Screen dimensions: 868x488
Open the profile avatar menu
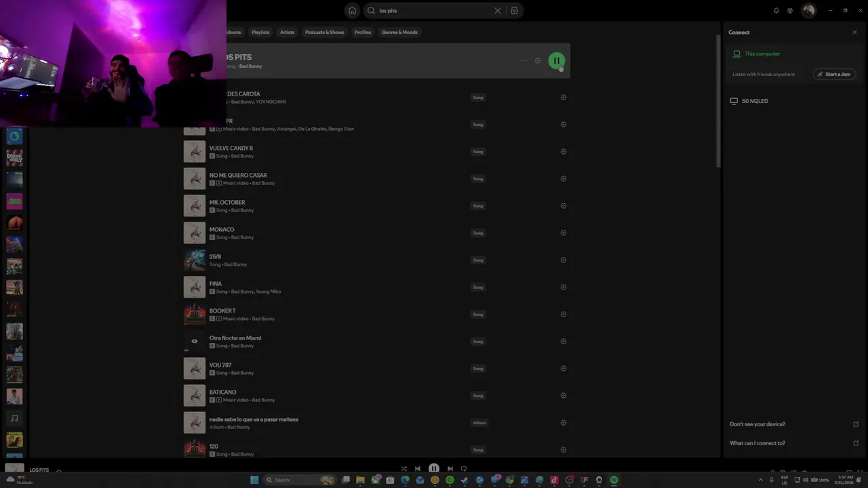[808, 10]
